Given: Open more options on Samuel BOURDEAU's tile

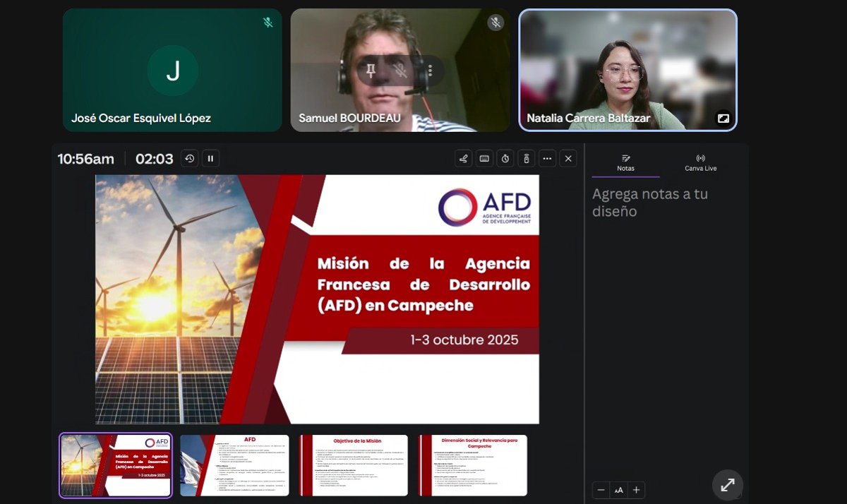Looking at the screenshot, I should coord(430,71).
